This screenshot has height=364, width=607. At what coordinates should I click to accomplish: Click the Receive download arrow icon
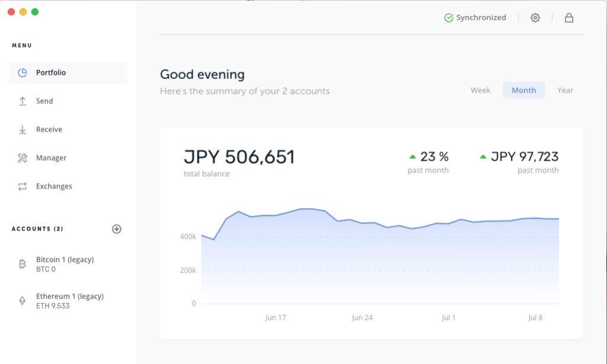point(23,130)
